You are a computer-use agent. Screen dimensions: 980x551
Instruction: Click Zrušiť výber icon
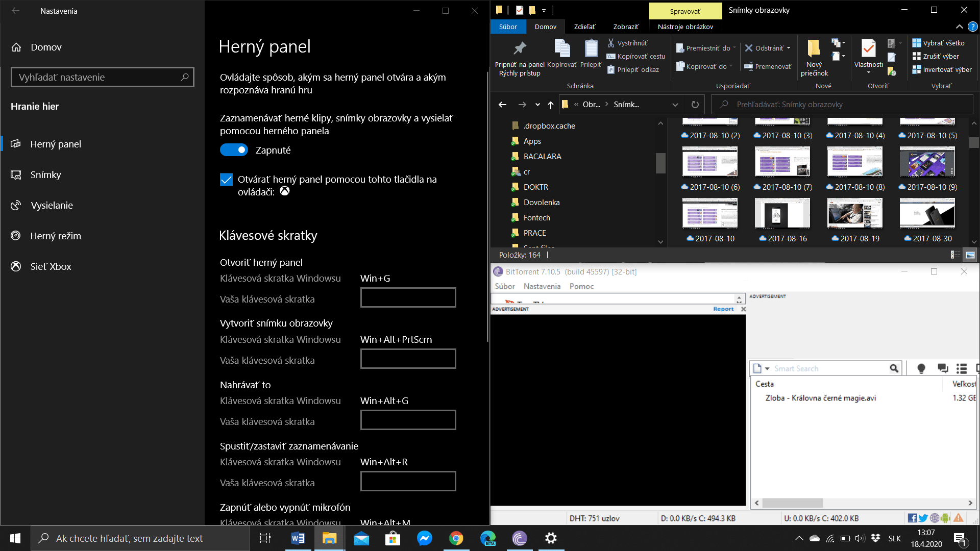tap(917, 56)
